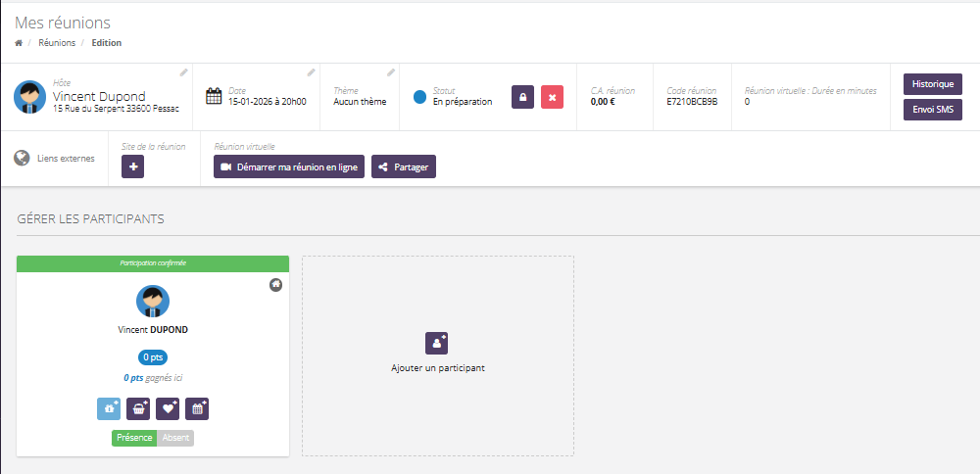
Task: Start the online meeting with Démarrer button
Action: (x=289, y=167)
